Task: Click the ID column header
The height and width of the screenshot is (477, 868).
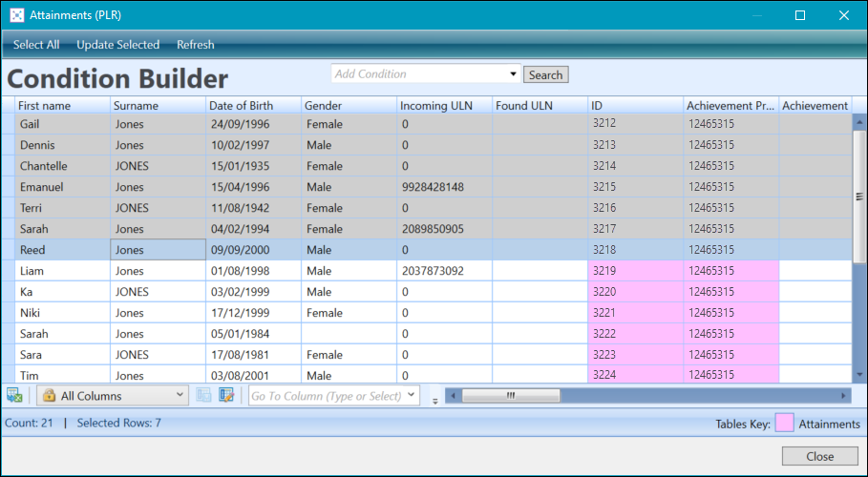Action: (636, 105)
